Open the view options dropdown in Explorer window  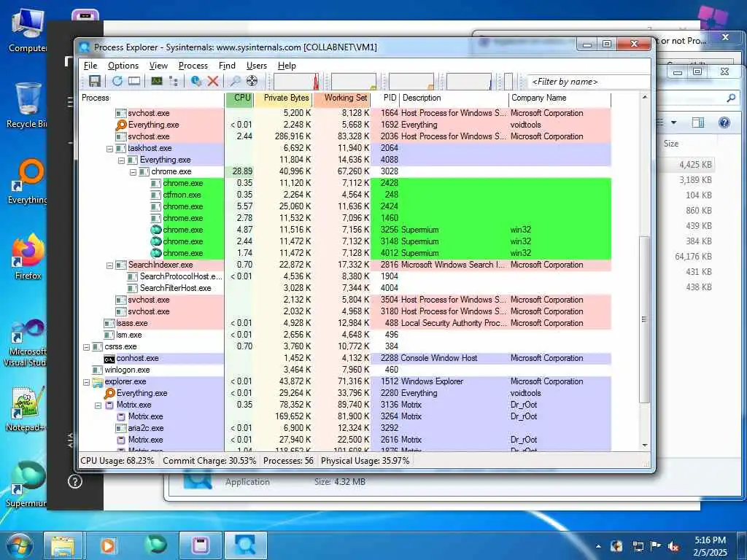coord(673,122)
